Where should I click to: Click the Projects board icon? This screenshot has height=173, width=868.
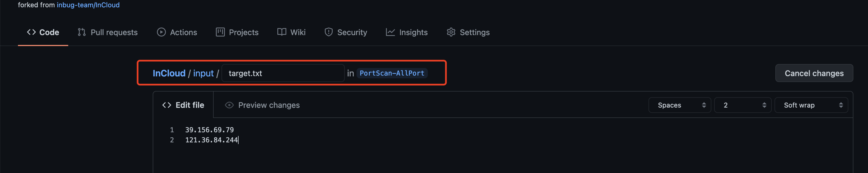(x=220, y=32)
